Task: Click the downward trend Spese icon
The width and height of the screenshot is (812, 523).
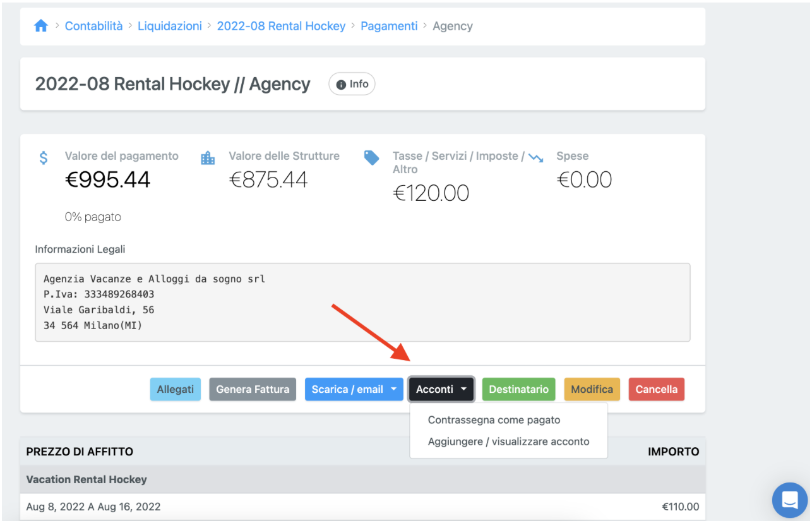Action: click(536, 157)
